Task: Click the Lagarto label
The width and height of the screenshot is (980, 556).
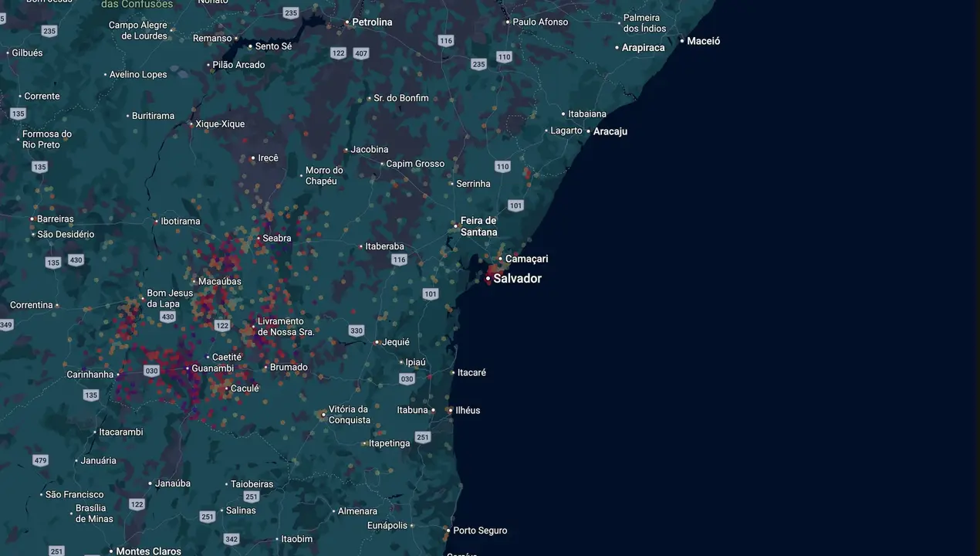Action: 566,131
